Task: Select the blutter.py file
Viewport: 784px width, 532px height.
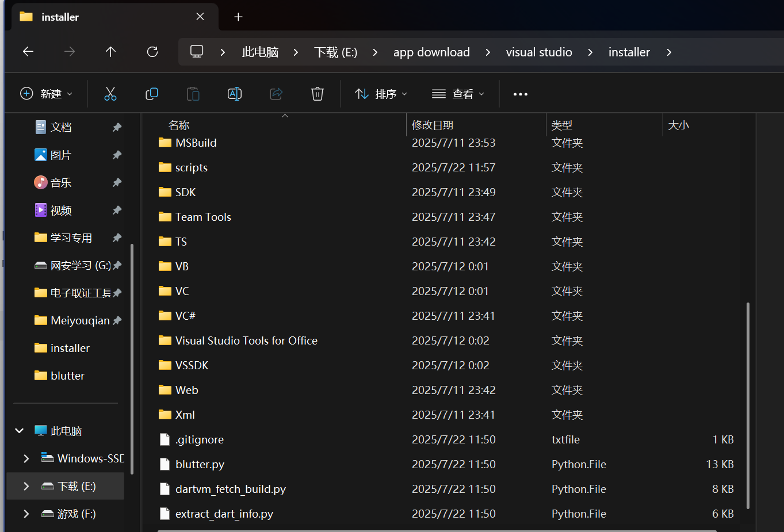Action: pos(200,464)
